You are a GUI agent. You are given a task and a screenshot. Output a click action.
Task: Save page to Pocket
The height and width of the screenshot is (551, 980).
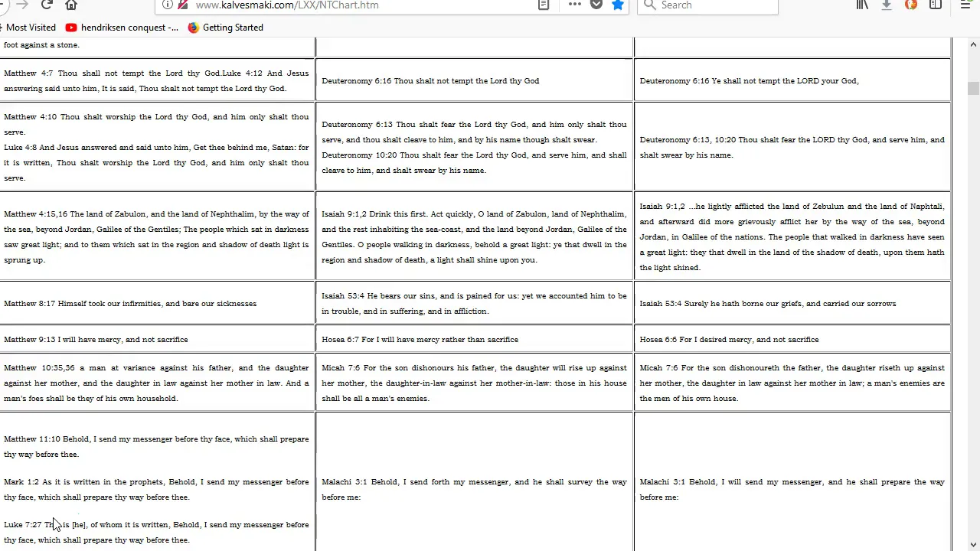coord(596,5)
